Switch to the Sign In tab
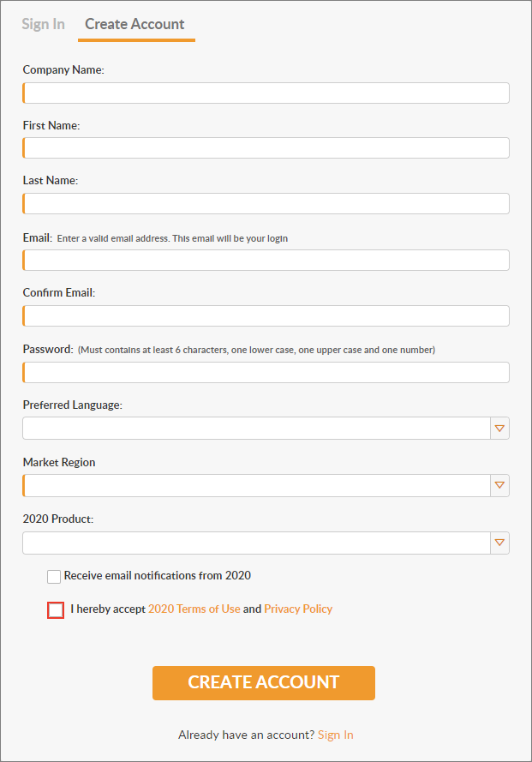The height and width of the screenshot is (762, 532). (x=43, y=24)
